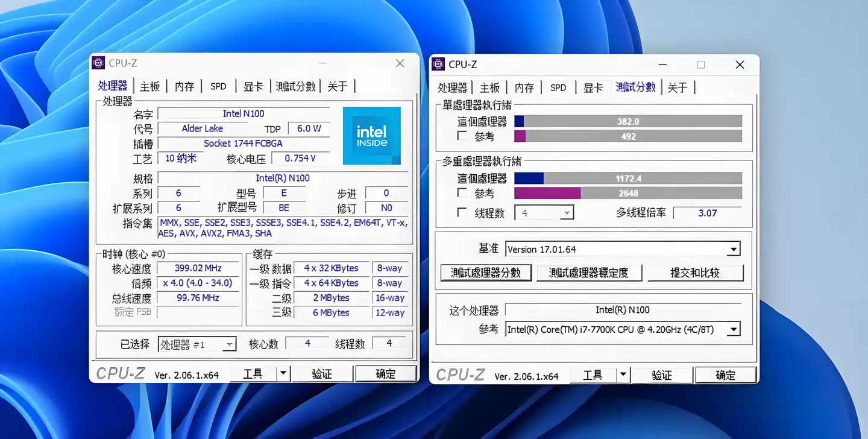Click single-thread reference bar showing 492
This screenshot has height=439, width=868.
(x=628, y=136)
